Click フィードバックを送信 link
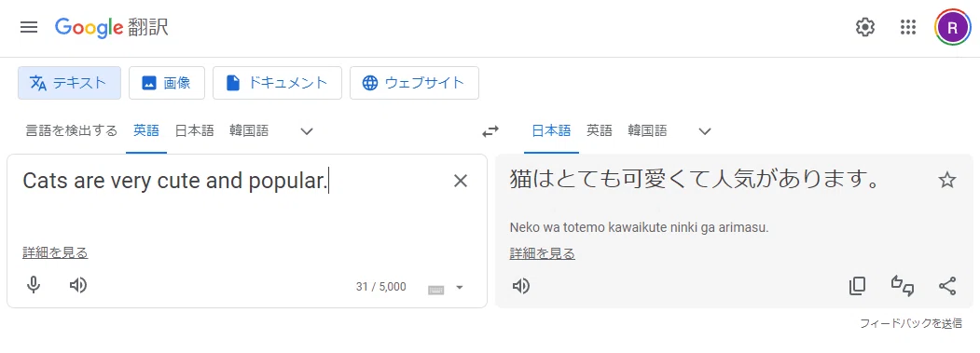 [x=911, y=323]
